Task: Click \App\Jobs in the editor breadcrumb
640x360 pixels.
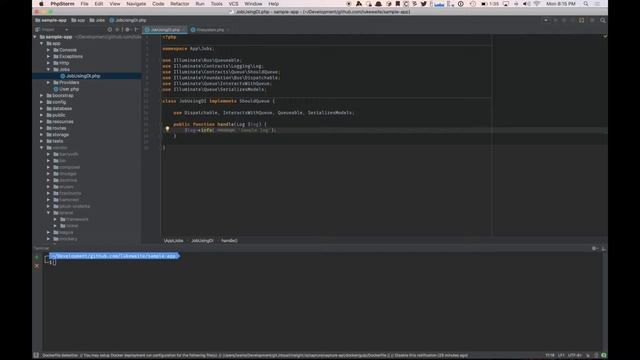Action: pos(173,241)
